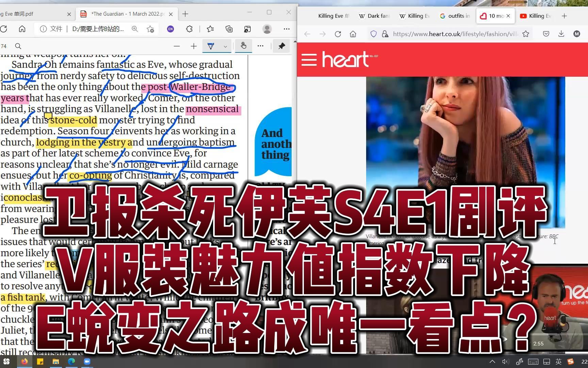Switch to Google 'outfits in' tab

point(455,16)
